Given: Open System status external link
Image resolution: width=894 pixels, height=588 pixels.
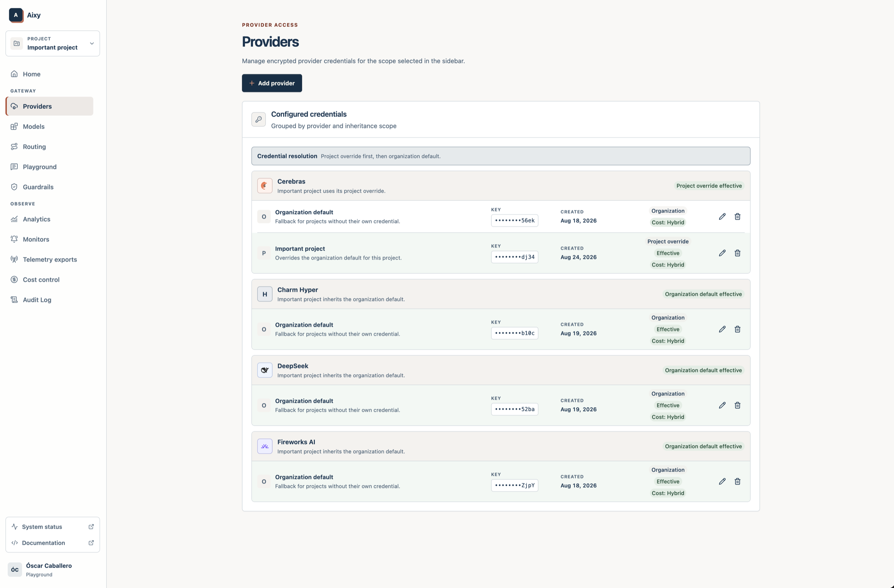Looking at the screenshot, I should (x=53, y=527).
